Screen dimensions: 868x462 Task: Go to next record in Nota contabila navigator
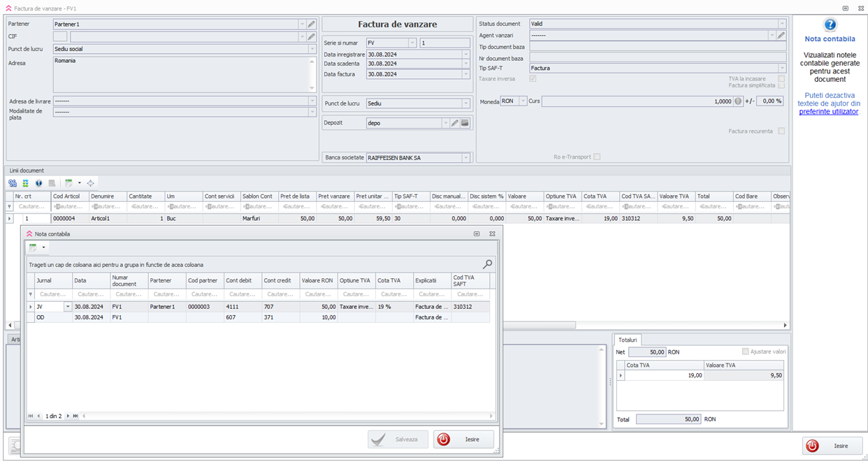68,416
